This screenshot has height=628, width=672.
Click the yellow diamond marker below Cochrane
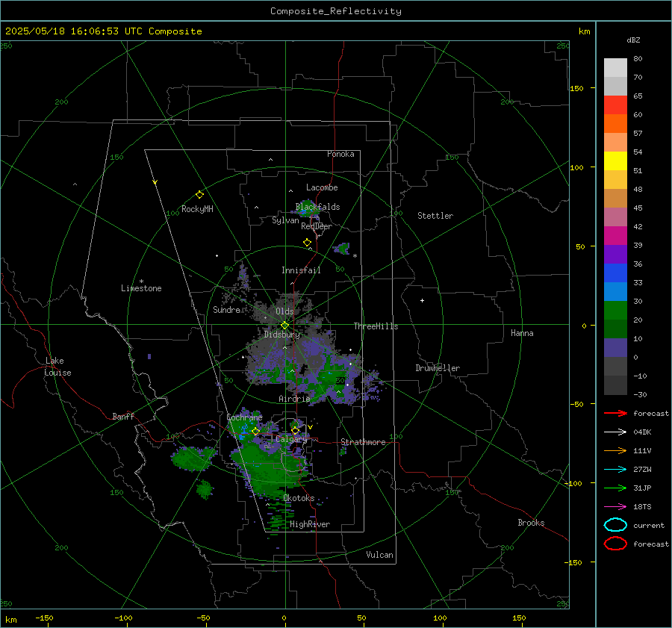point(255,432)
